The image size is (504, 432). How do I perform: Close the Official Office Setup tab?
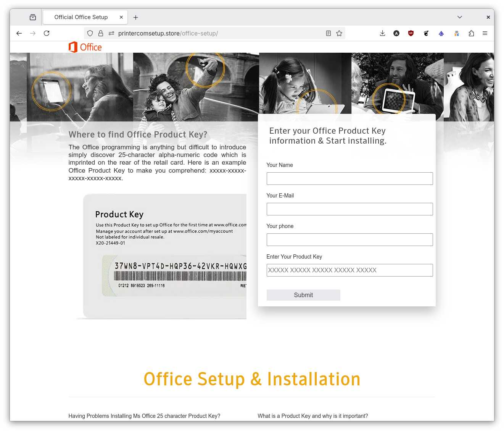(x=121, y=17)
